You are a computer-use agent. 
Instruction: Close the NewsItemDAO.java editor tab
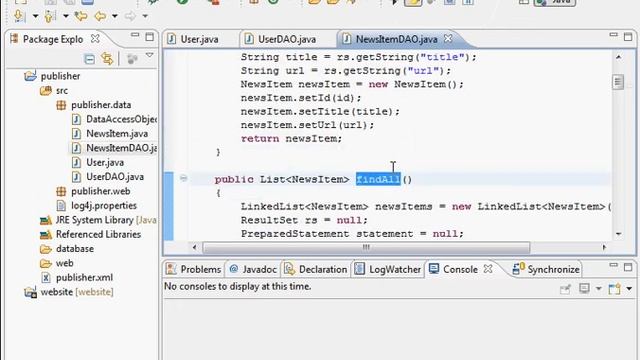click(448, 38)
